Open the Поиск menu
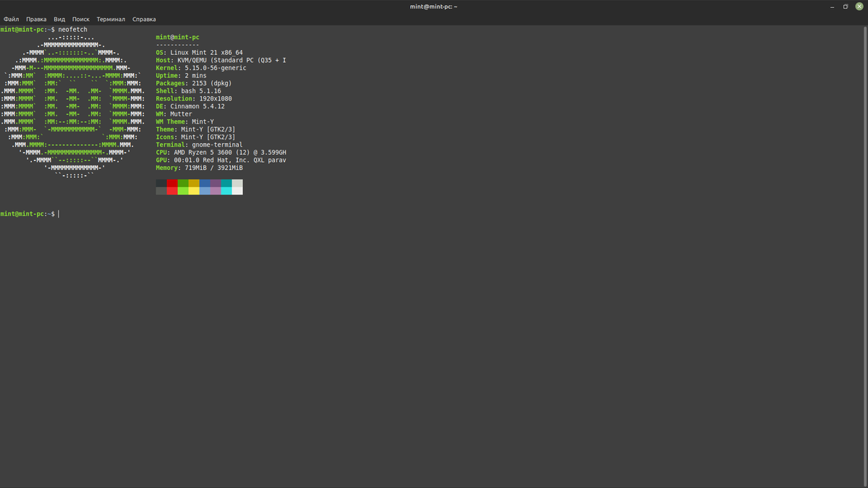Viewport: 868px width, 488px height. coord(81,20)
